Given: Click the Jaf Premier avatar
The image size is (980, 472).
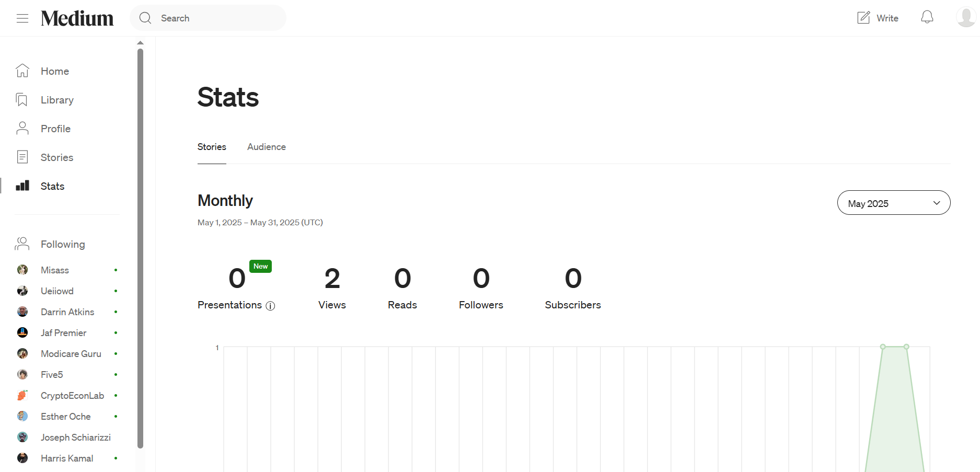Looking at the screenshot, I should pyautogui.click(x=22, y=332).
